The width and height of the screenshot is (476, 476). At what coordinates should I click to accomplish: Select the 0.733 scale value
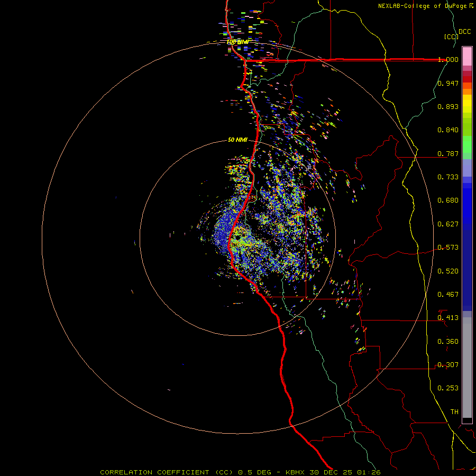448,177
